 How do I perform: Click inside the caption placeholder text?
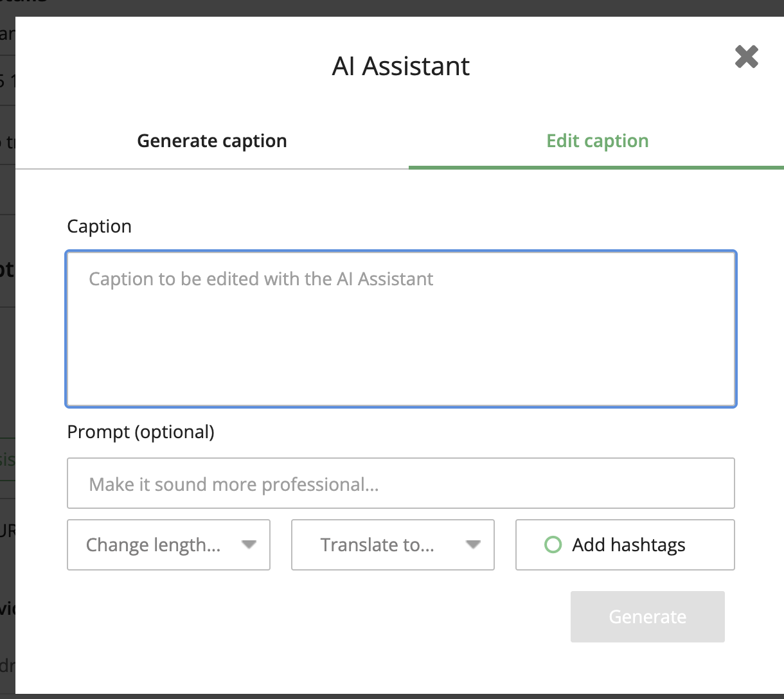point(261,279)
